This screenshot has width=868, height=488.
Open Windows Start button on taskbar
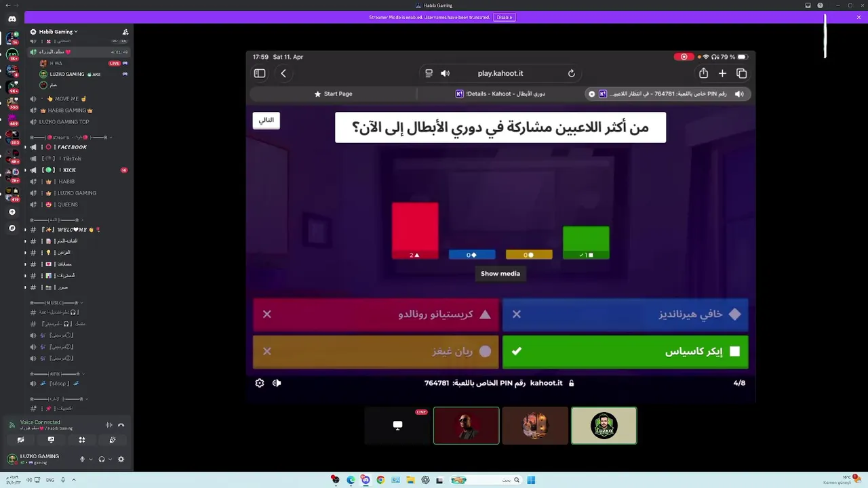531,480
